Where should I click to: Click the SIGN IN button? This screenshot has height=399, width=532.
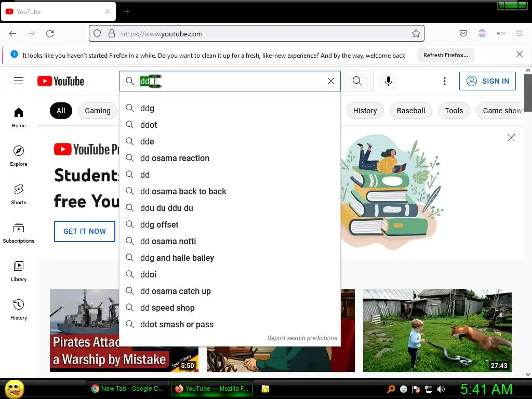(x=487, y=81)
